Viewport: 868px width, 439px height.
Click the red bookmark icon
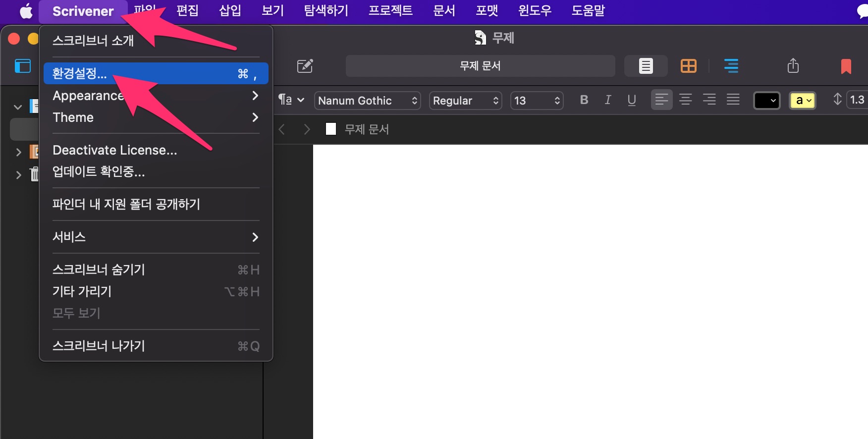point(846,66)
